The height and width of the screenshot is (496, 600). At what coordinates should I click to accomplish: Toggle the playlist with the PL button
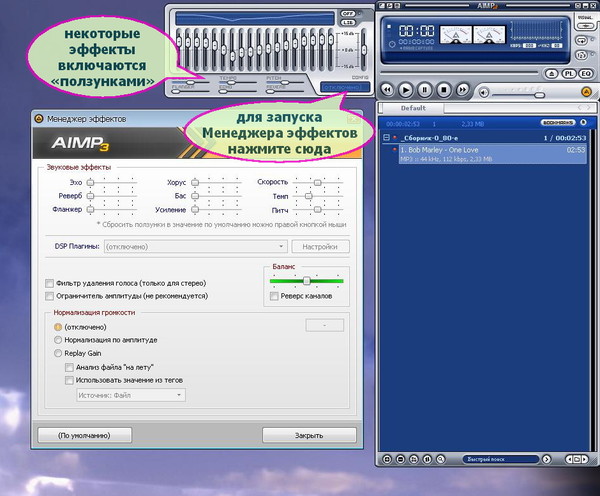coord(569,73)
